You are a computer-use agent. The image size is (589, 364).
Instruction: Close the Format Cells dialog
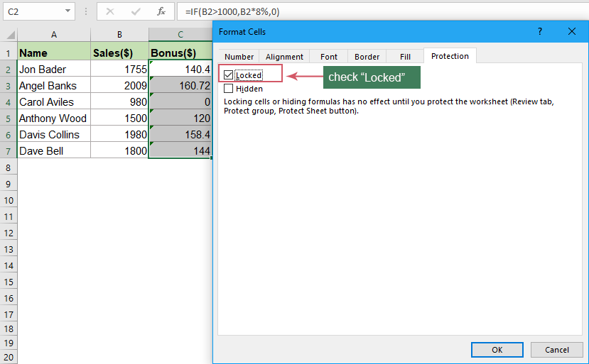[x=572, y=32]
